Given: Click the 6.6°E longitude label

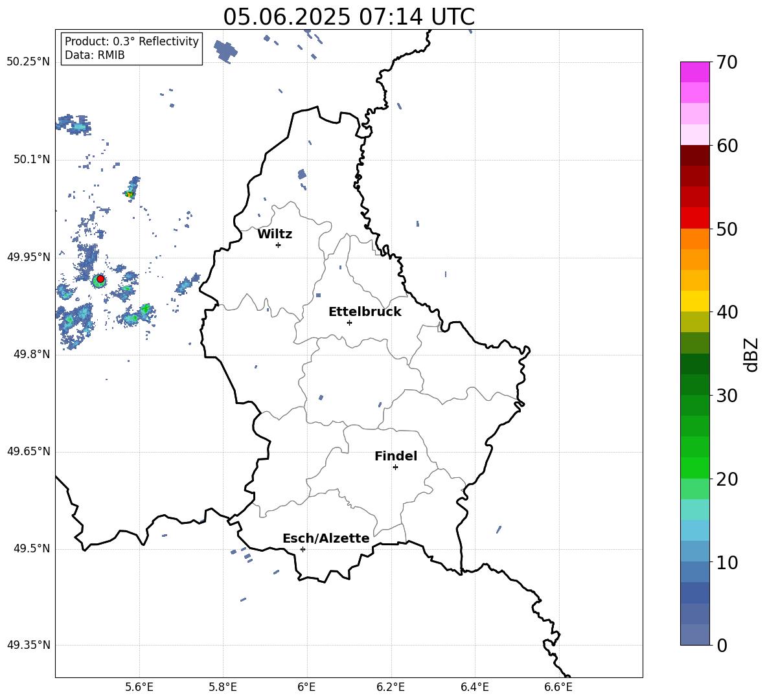Looking at the screenshot, I should tap(558, 687).
